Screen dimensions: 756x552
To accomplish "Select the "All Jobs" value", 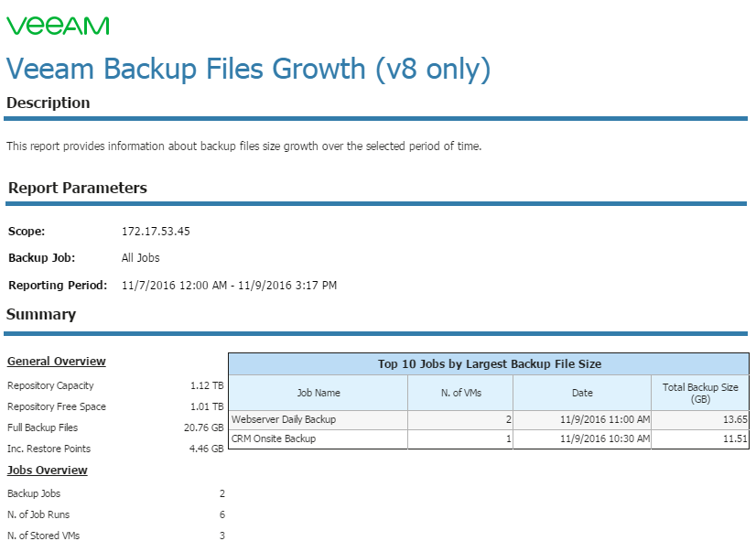I will (x=140, y=258).
